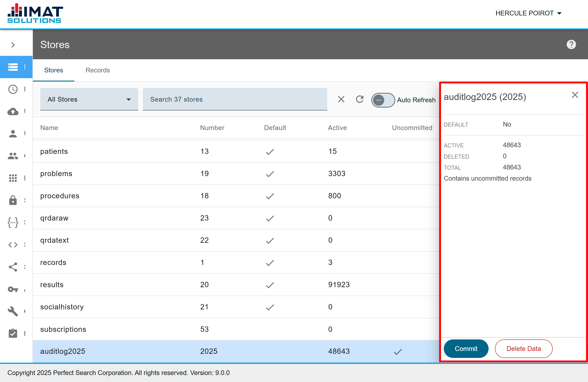Sort by the Active column header
The height and width of the screenshot is (382, 588).
coord(337,128)
